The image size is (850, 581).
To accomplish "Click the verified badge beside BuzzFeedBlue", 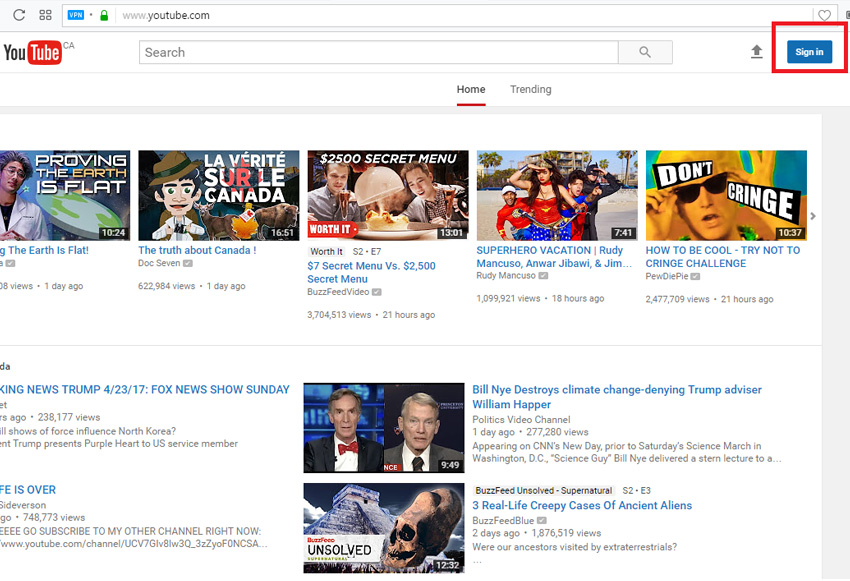I will pos(542,520).
